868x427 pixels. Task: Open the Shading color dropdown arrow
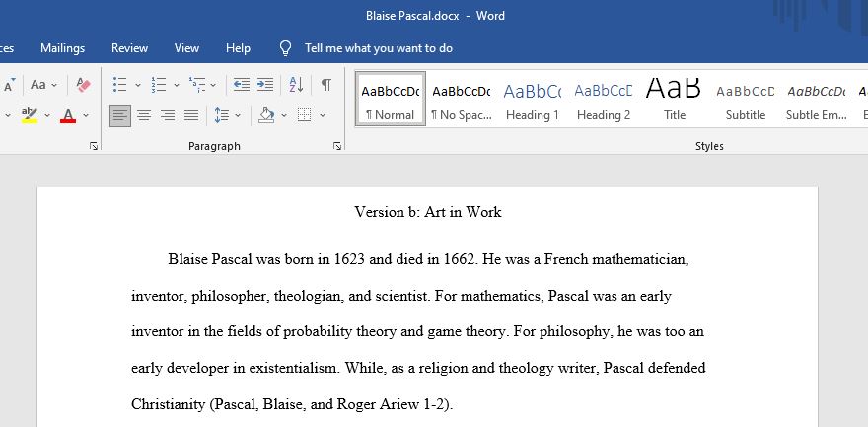pos(284,115)
